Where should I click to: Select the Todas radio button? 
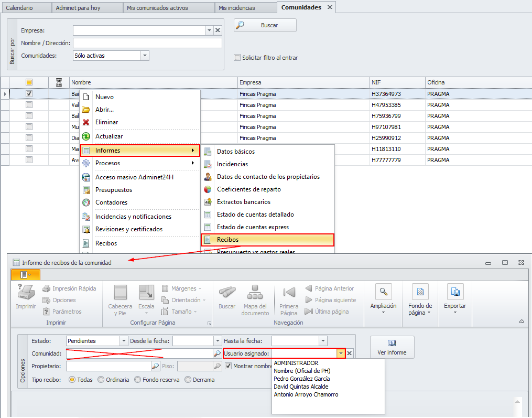[72, 380]
